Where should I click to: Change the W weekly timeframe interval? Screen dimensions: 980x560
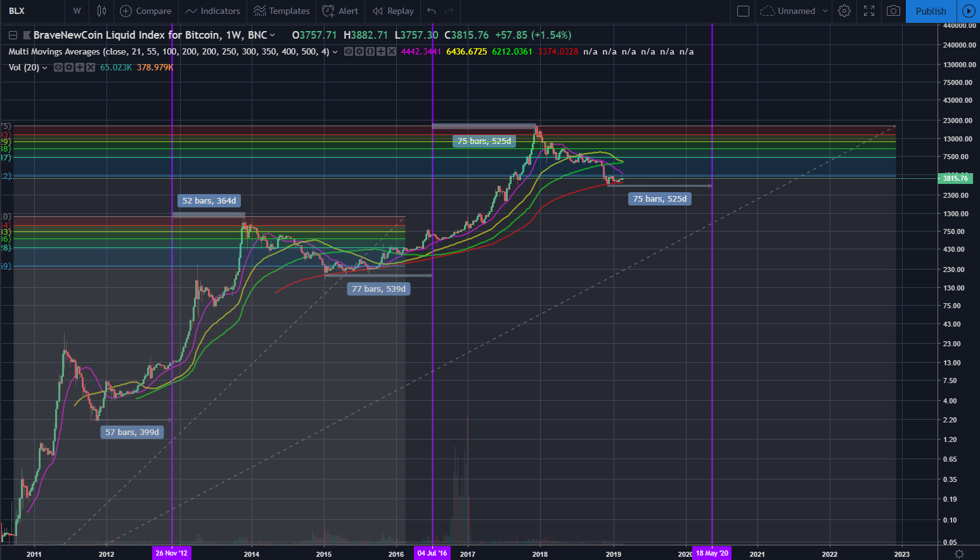pyautogui.click(x=77, y=11)
